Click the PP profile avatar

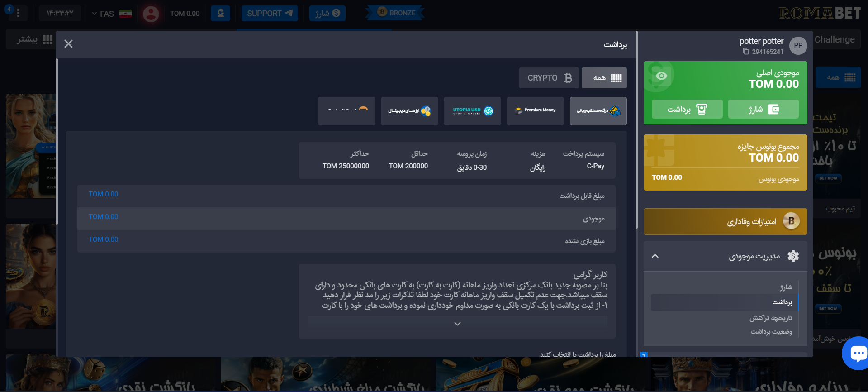798,46
